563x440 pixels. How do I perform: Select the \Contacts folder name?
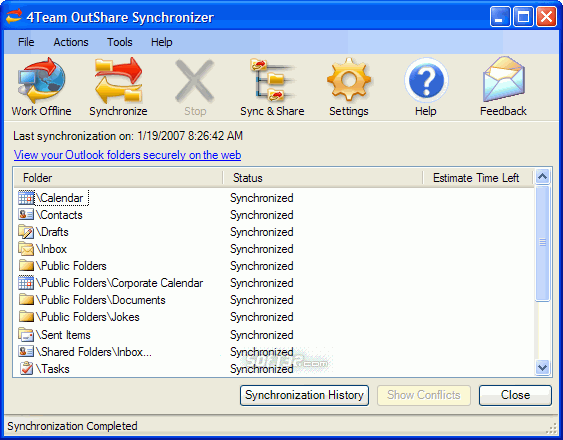(x=59, y=215)
